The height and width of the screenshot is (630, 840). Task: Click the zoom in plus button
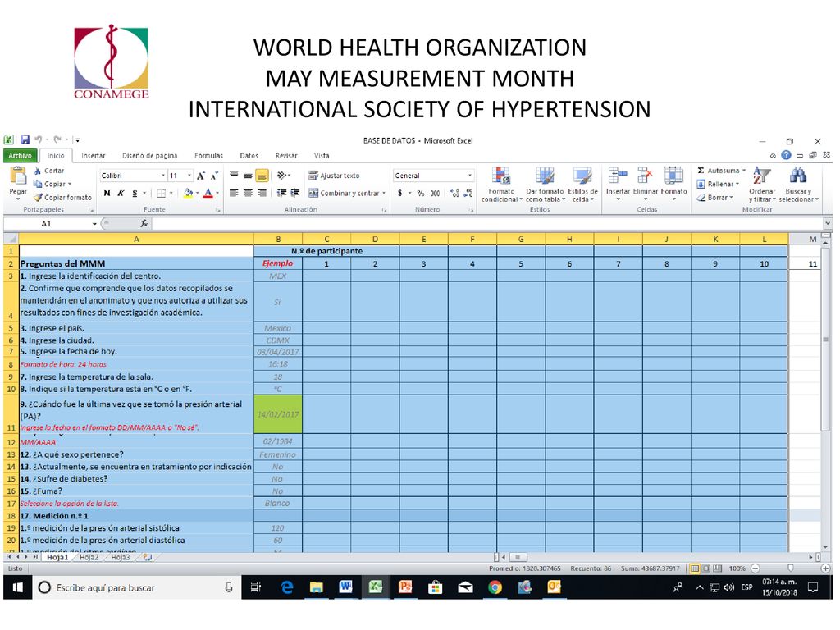point(825,568)
